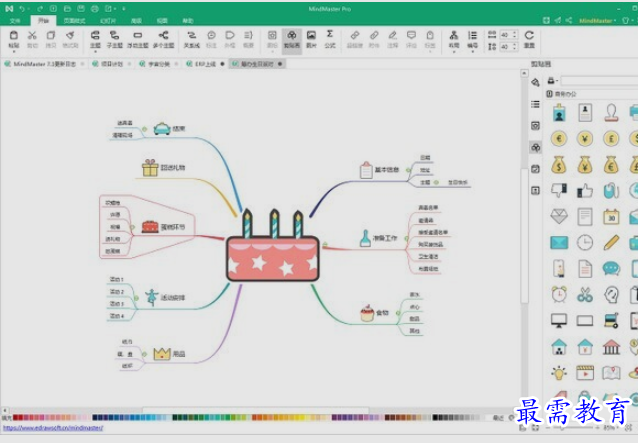Open the Help ribbon tab
The image size is (638, 443).
[188, 21]
